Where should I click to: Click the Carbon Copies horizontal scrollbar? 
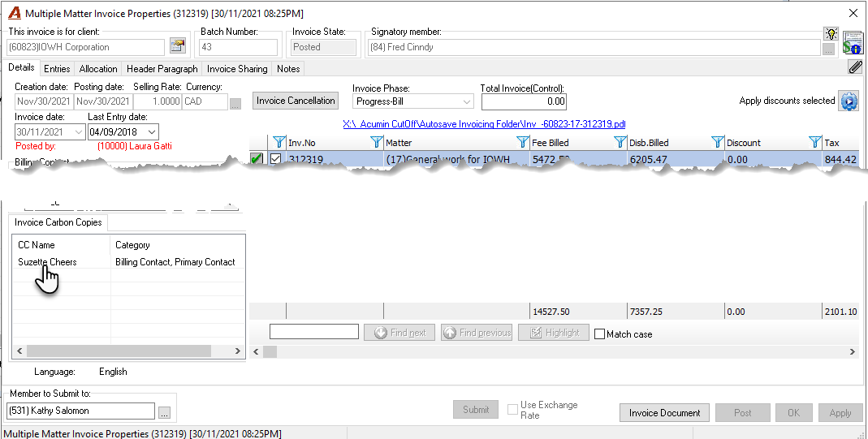click(x=127, y=351)
